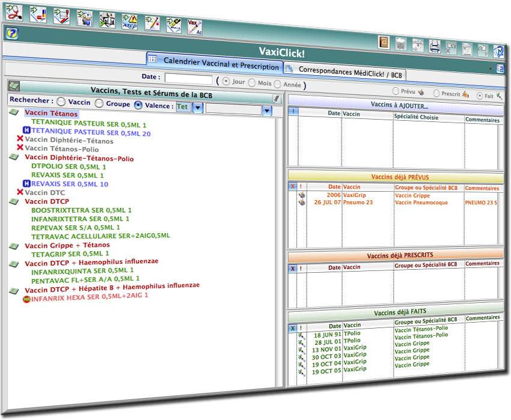The width and height of the screenshot is (511, 420).
Task: Select the Prescrit status radio button
Action: 436,93
